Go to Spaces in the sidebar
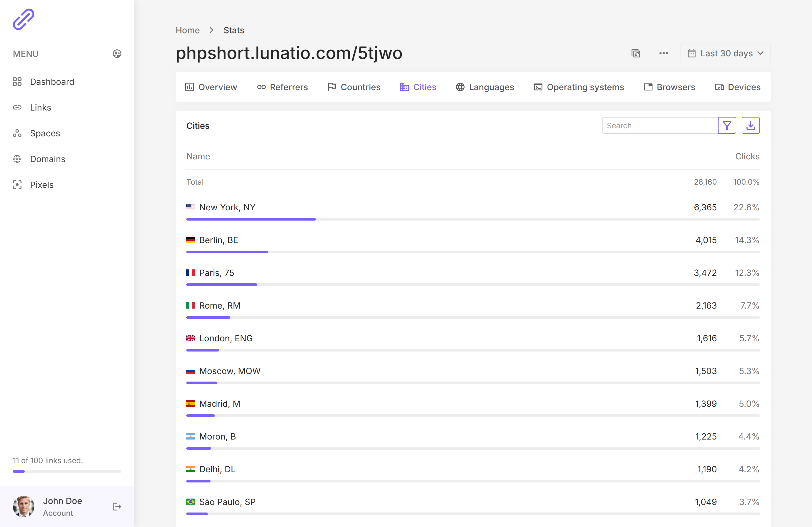The height and width of the screenshot is (527, 812). (x=45, y=133)
